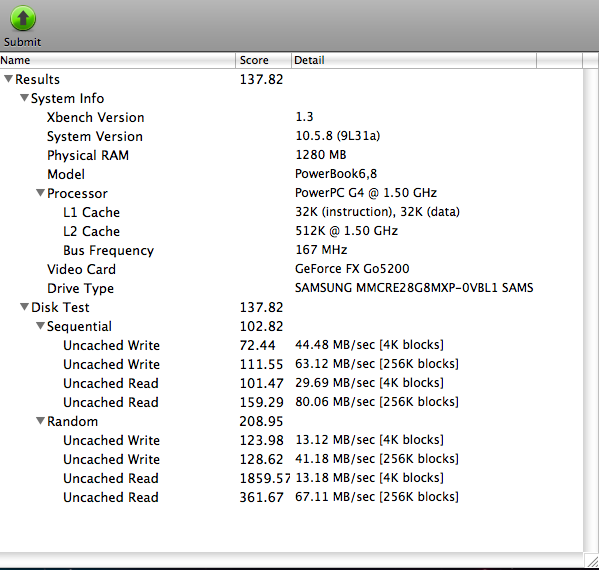Select the Xbench Version row

[291, 117]
